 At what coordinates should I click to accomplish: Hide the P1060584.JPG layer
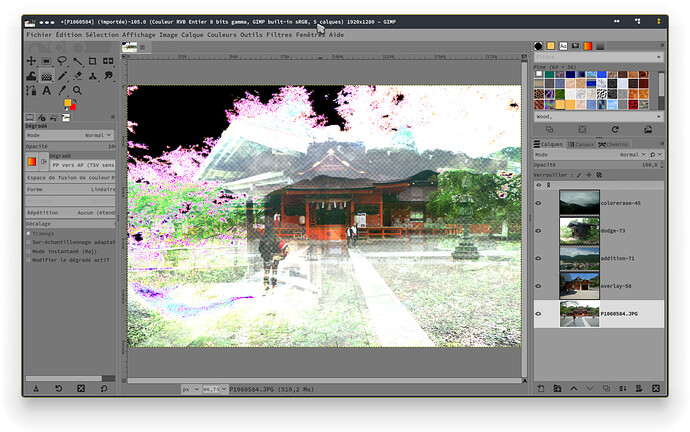(x=538, y=314)
